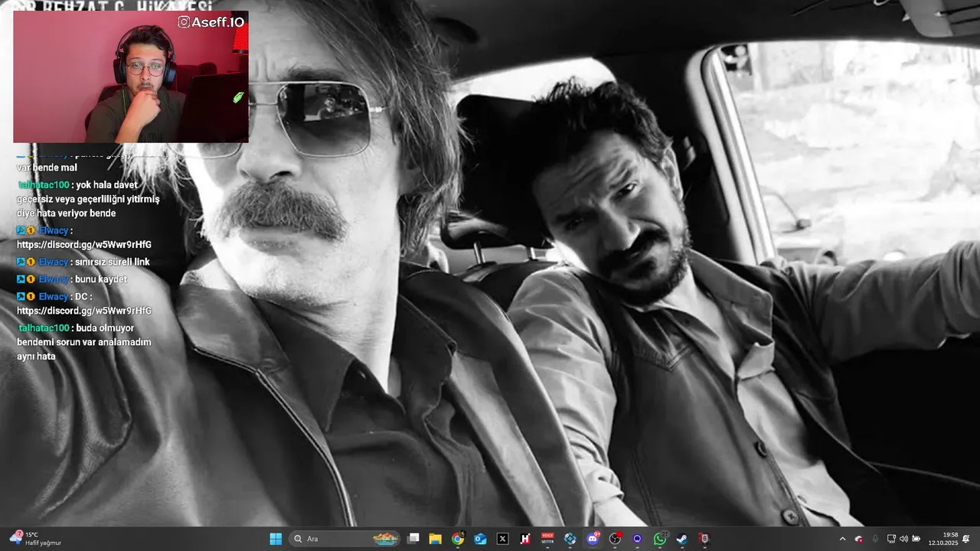Click talhatac100 on the 'buda olmuyor' message
The width and height of the screenshot is (980, 551).
44,328
